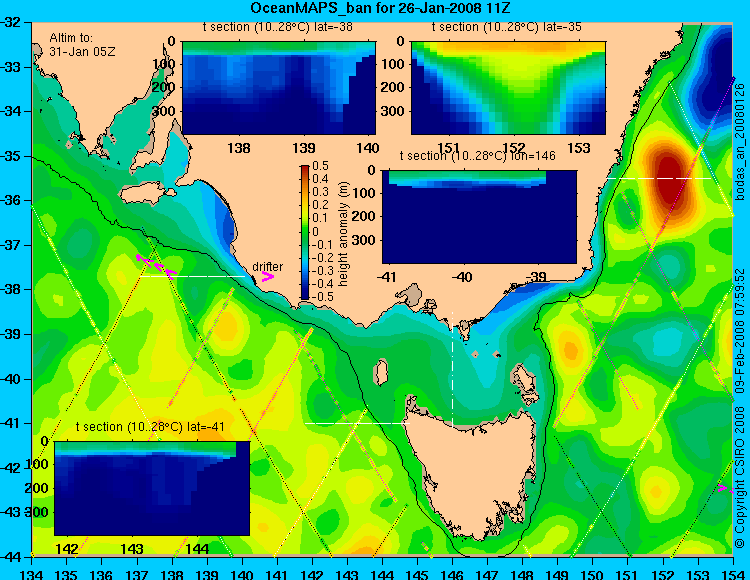Click the 154 longitude axis label

[x=733, y=574]
